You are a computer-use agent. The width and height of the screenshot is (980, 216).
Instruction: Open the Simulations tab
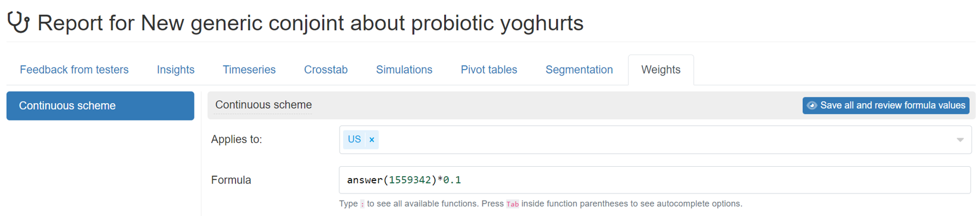(x=404, y=70)
